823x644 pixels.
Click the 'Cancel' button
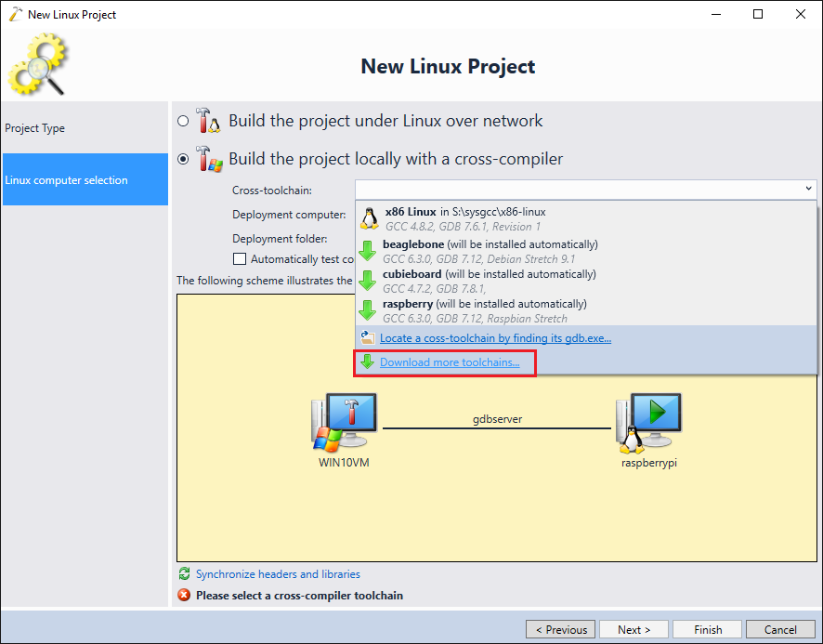pos(780,629)
